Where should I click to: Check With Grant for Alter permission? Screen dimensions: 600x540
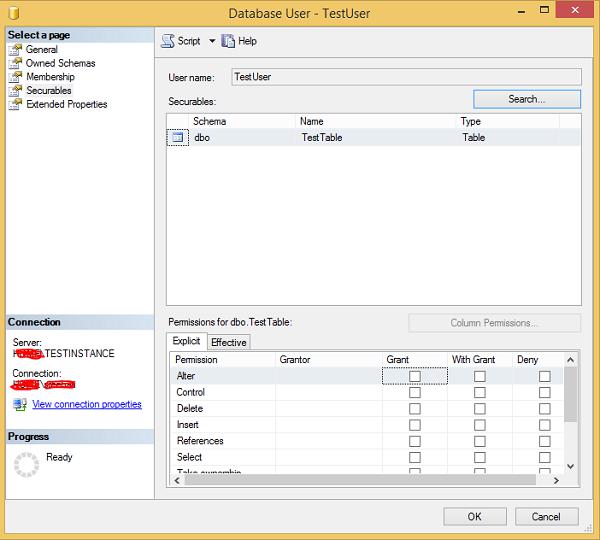(x=480, y=376)
